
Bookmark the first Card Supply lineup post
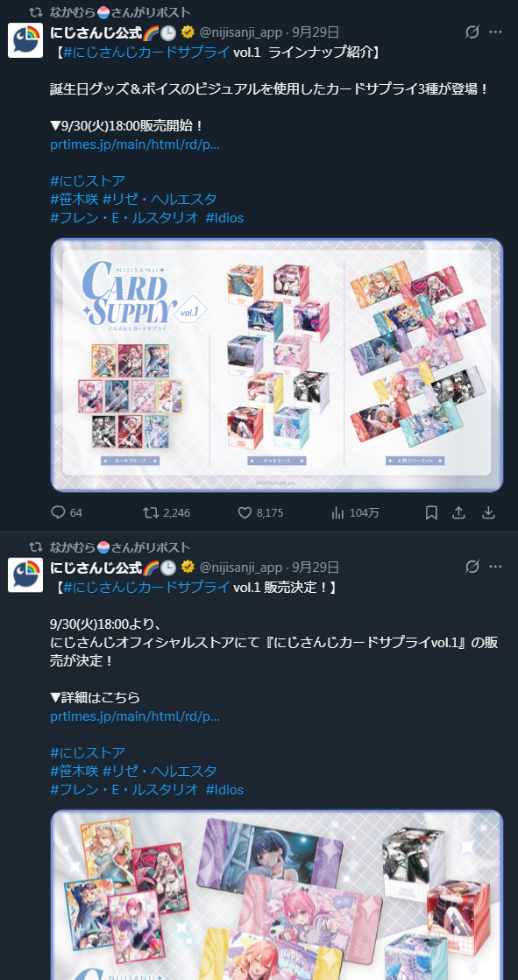(x=431, y=512)
